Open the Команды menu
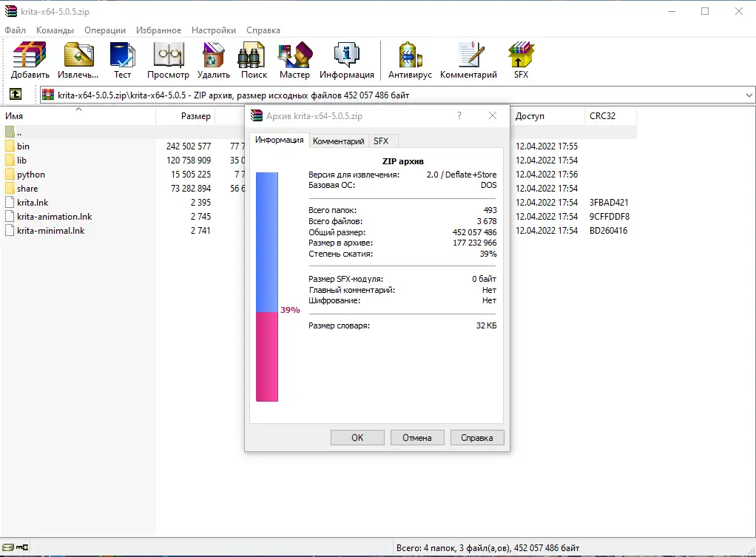Screen dimensions: 756x557 coord(55,30)
